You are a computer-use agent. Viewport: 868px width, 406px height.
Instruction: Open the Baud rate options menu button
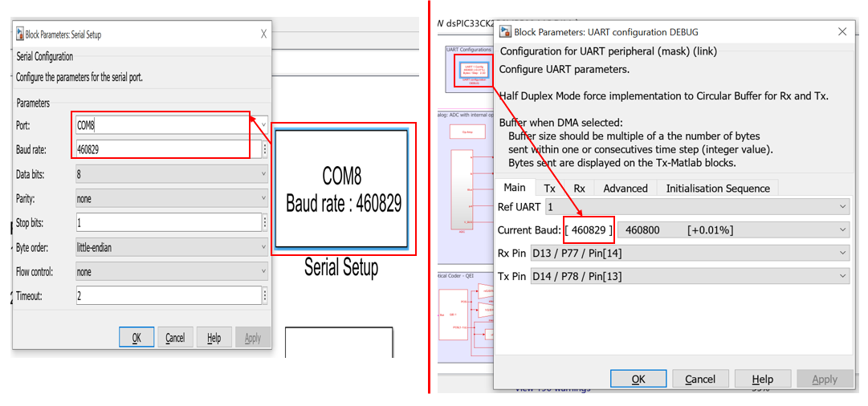tap(265, 149)
